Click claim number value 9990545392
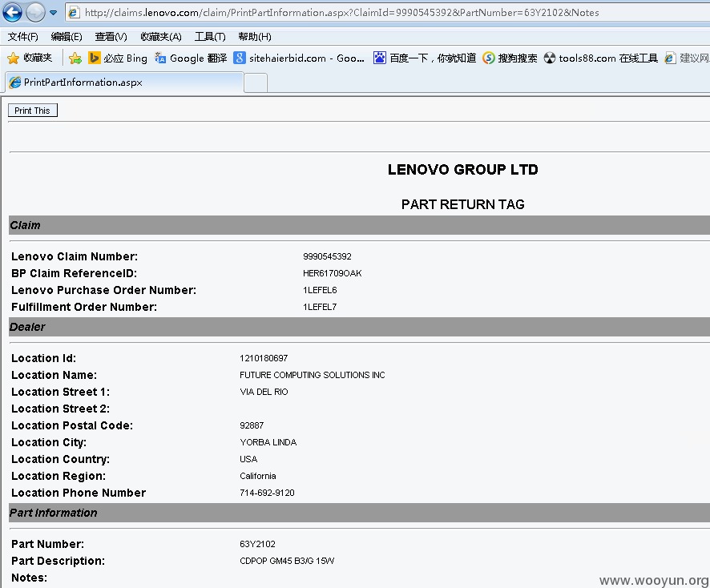The width and height of the screenshot is (710, 588). point(327,256)
